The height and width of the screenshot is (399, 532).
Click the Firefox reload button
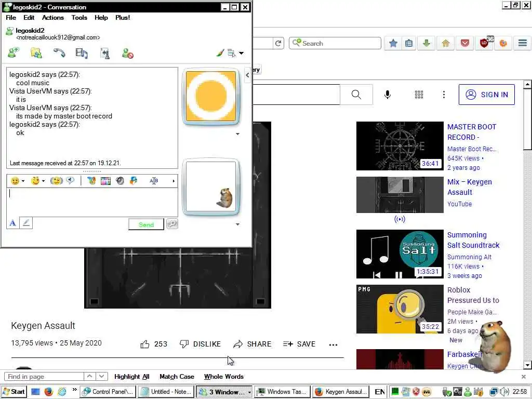(278, 44)
